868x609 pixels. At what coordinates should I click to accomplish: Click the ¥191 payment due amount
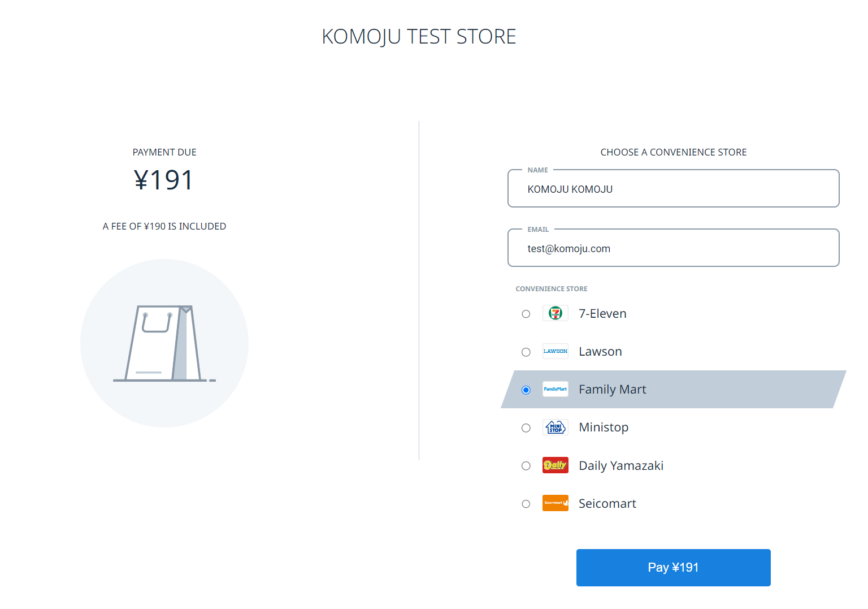coord(164,180)
